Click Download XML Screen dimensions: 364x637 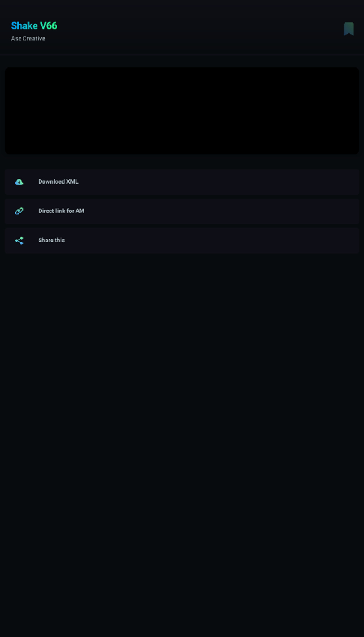[x=58, y=182]
